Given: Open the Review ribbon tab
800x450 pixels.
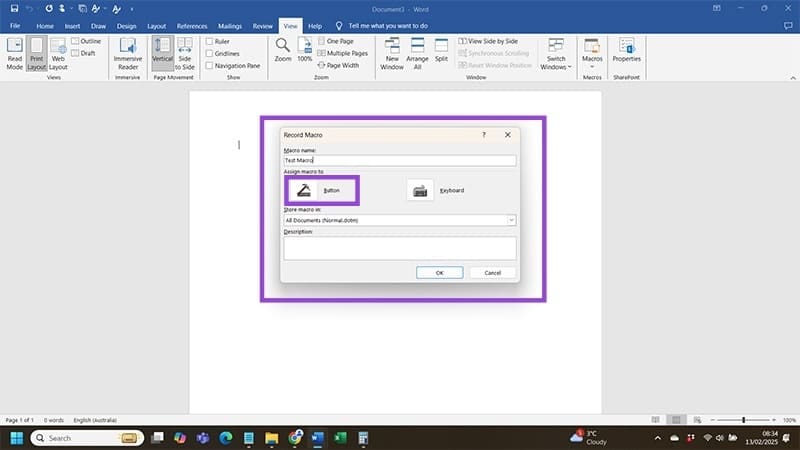Looking at the screenshot, I should coord(263,25).
